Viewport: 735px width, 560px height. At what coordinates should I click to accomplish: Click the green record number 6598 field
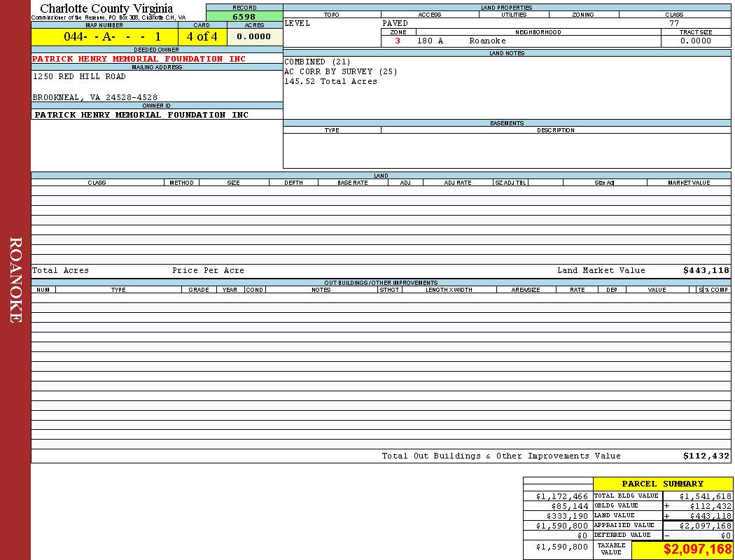point(244,17)
